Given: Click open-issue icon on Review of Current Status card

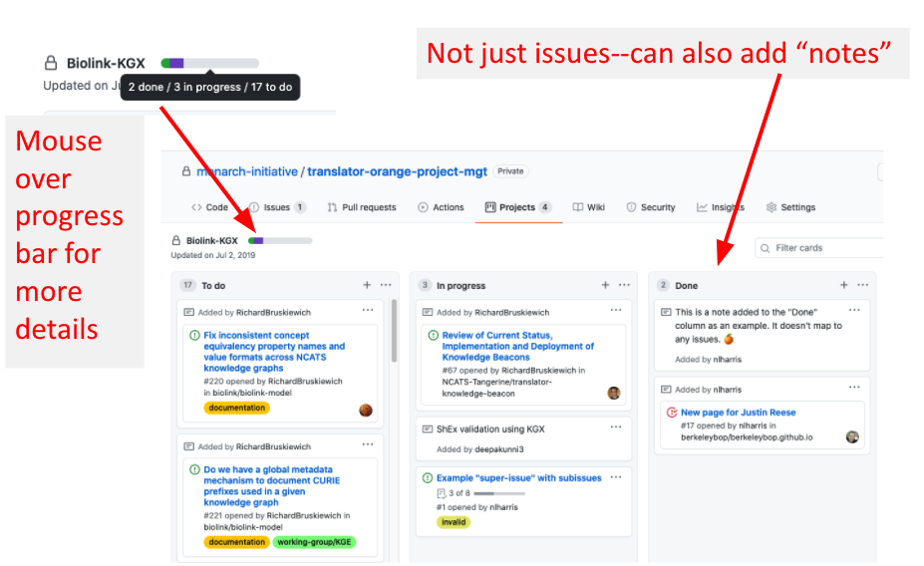Looking at the screenshot, I should (434, 335).
